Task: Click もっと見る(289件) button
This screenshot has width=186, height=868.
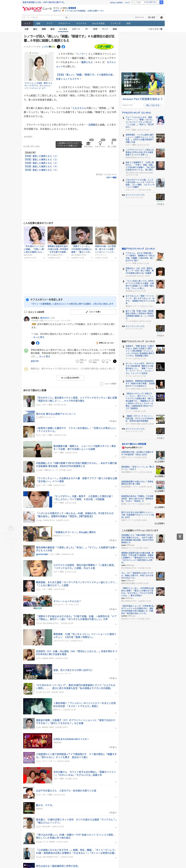Action: pos(70,378)
